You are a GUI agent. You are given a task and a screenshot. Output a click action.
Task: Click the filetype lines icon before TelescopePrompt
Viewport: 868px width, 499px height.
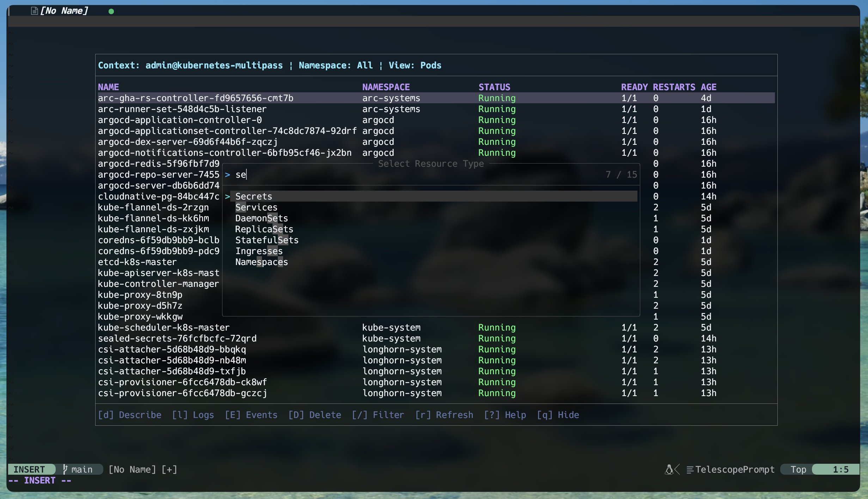pyautogui.click(x=690, y=470)
